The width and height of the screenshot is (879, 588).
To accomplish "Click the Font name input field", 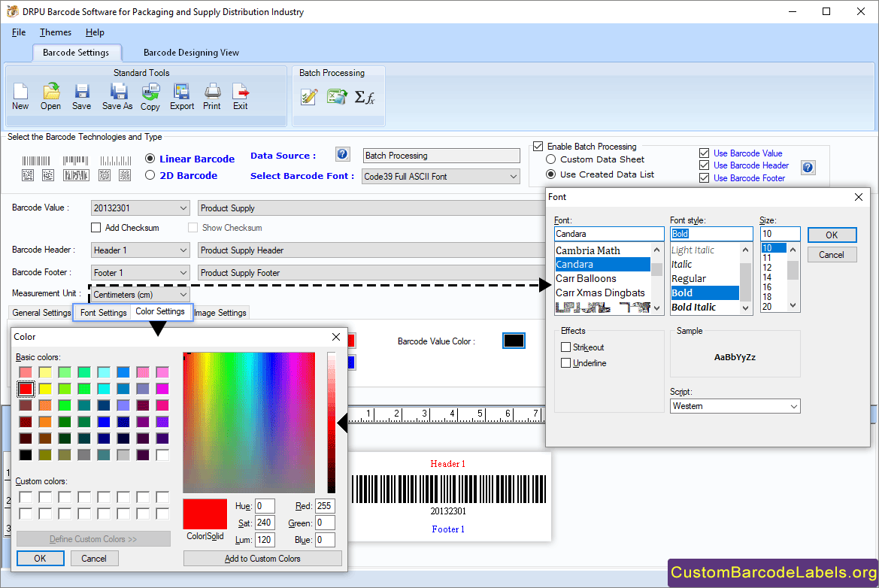I will click(609, 234).
